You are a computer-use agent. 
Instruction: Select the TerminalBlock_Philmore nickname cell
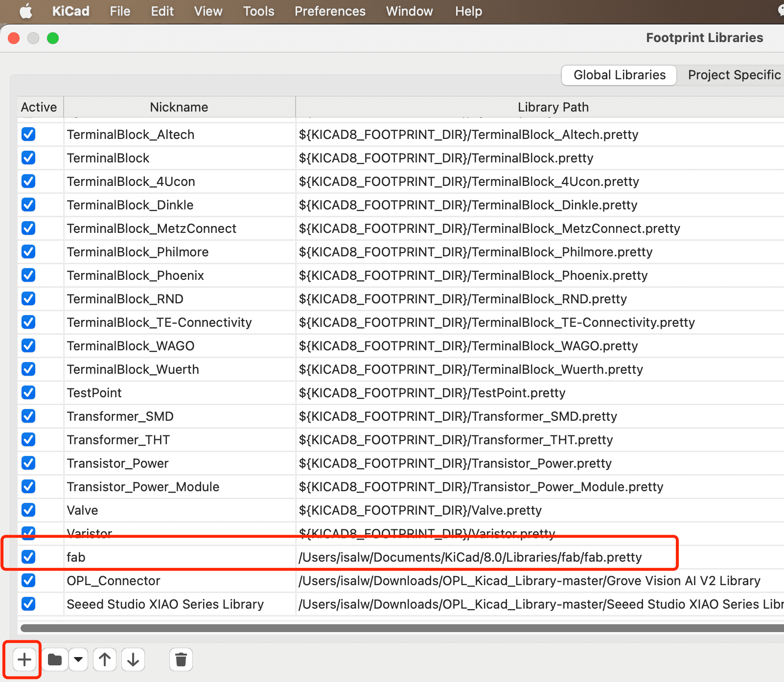click(x=179, y=251)
